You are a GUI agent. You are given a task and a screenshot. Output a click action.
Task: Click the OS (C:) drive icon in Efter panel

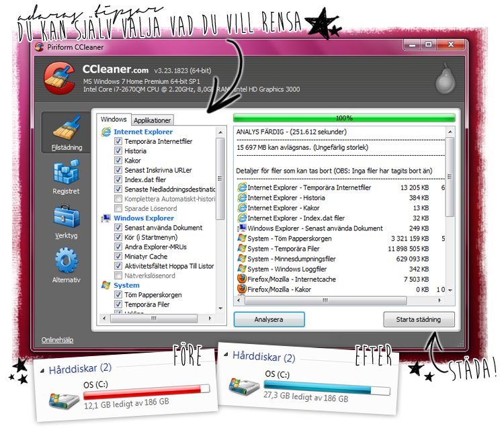tap(244, 386)
